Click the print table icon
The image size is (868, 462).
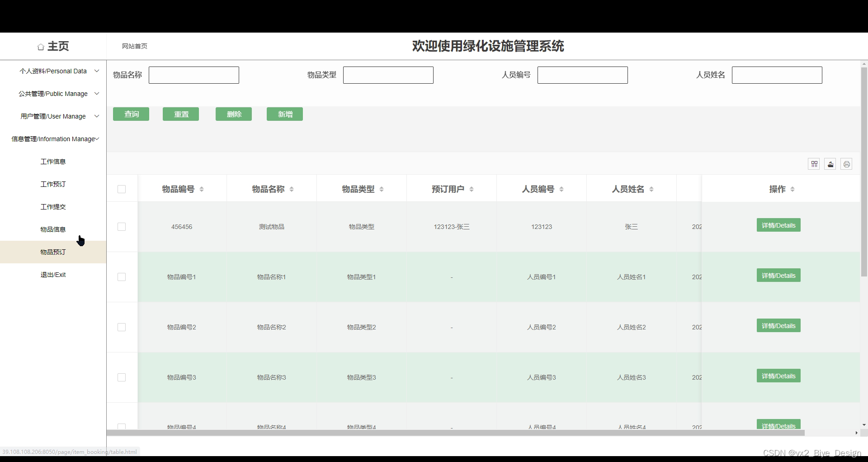[x=847, y=164]
